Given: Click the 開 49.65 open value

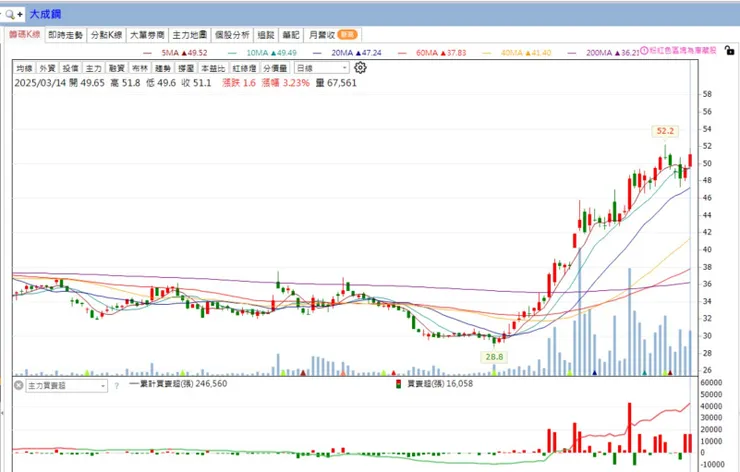Looking at the screenshot, I should (x=87, y=83).
